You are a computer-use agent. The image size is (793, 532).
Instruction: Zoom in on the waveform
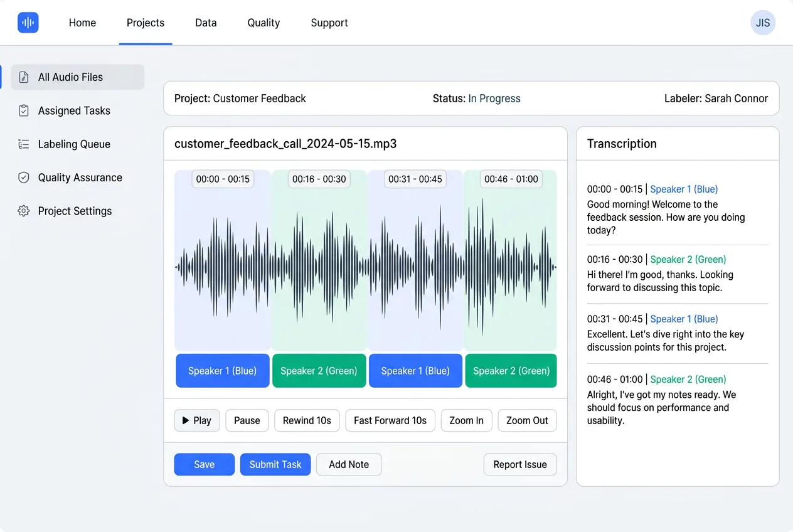[466, 420]
